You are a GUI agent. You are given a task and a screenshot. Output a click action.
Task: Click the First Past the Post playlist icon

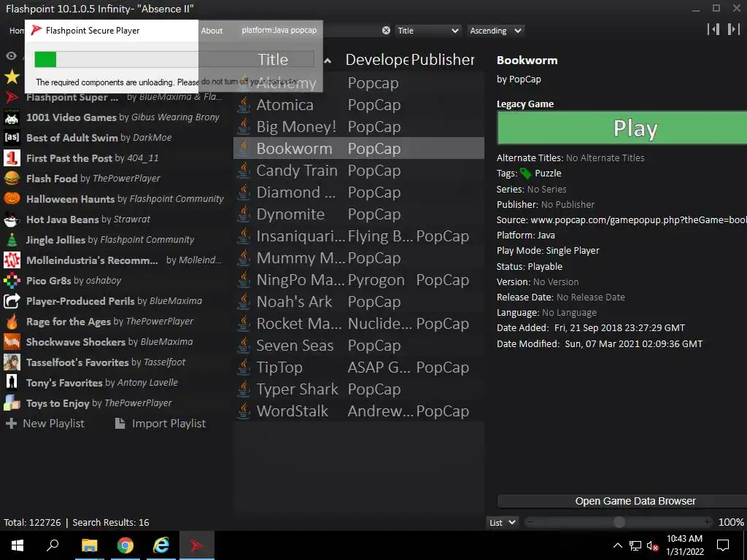12,158
